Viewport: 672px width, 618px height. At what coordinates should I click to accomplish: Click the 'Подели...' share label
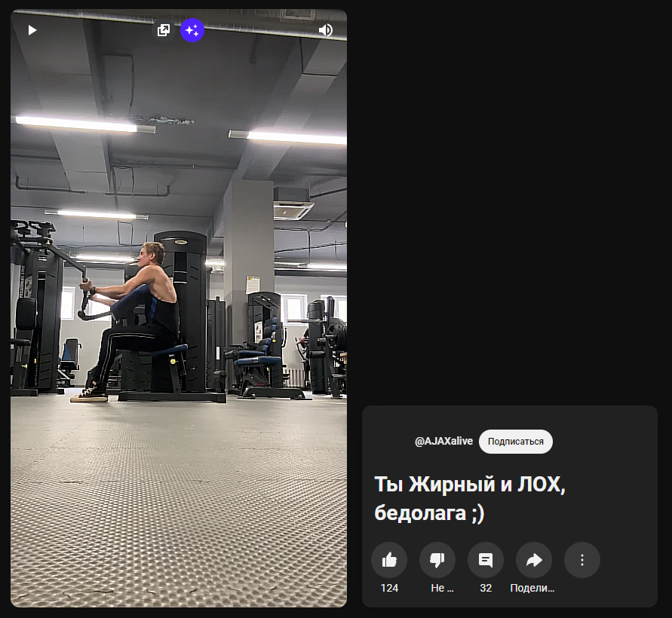532,588
